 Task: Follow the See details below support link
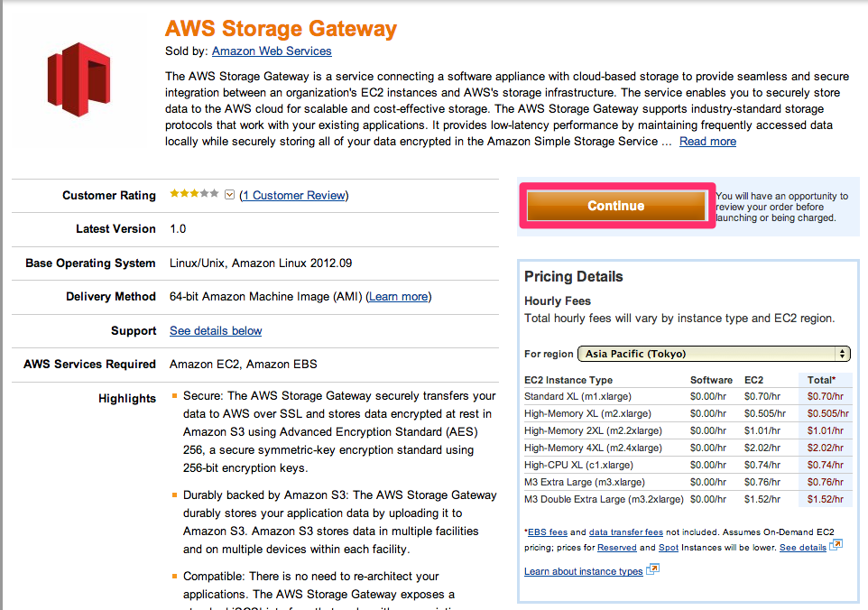(216, 331)
